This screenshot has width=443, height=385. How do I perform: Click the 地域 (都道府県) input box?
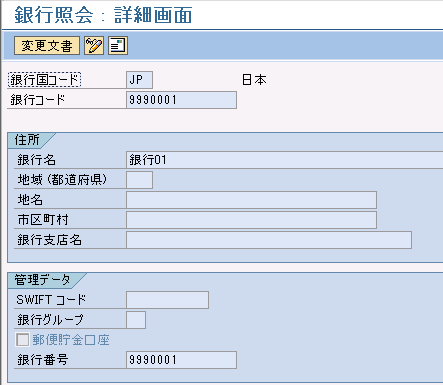[x=139, y=180]
